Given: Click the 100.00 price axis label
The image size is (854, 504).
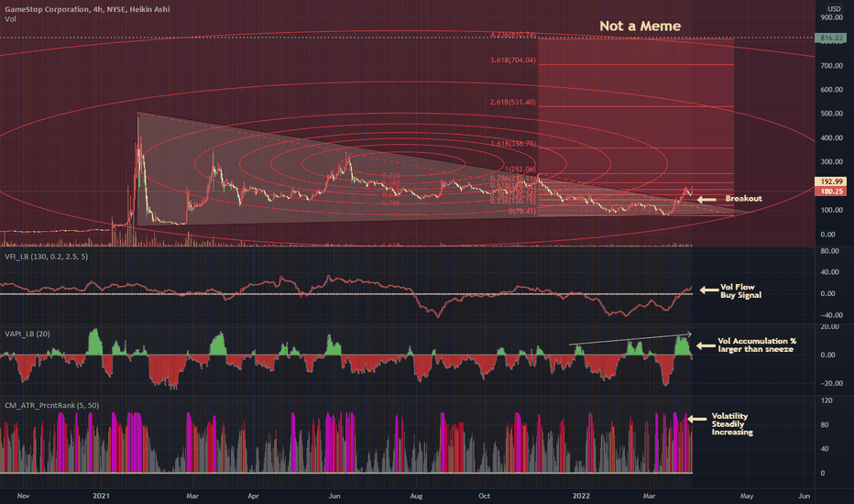Looking at the screenshot, I should click(x=832, y=210).
